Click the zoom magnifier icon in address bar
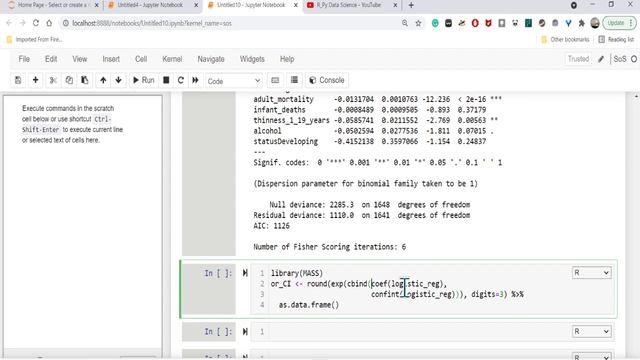640x360 pixels. [x=404, y=23]
